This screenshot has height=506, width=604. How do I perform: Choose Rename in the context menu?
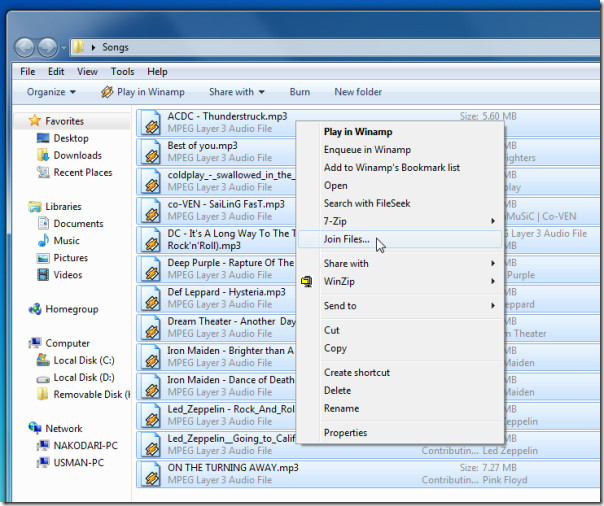pos(399,408)
